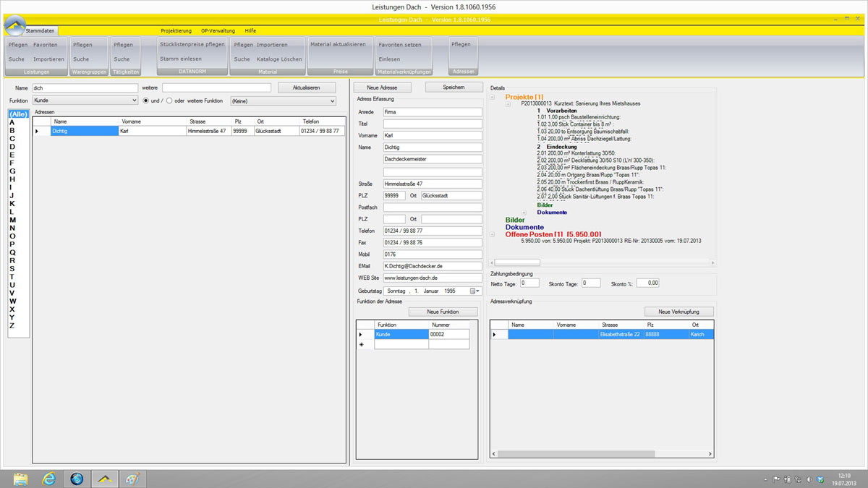Collapse the Offene Posten tree node
This screenshot has height=488, width=868.
click(x=493, y=234)
